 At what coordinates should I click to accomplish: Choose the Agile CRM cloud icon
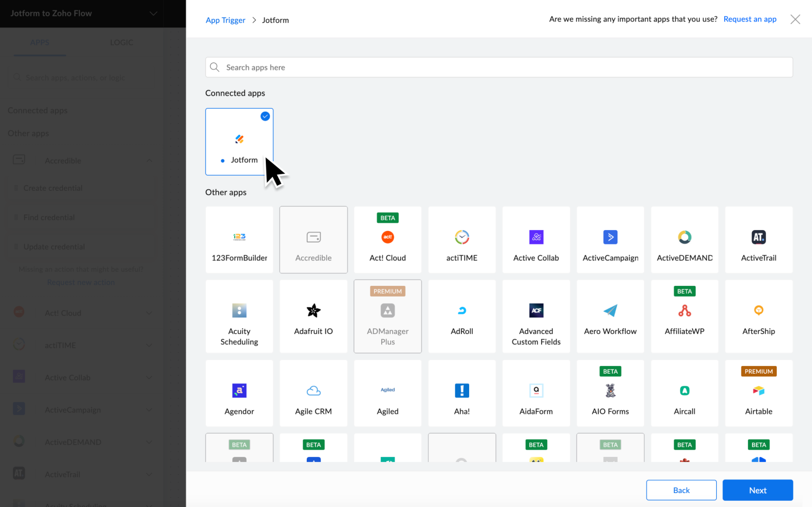313,391
